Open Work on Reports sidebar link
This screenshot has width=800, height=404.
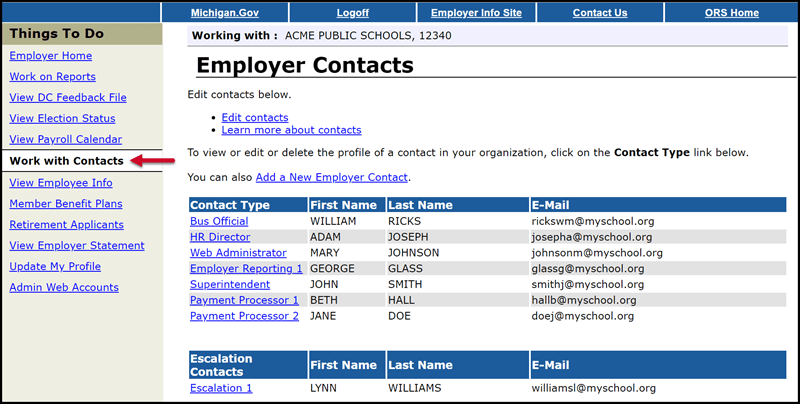[x=52, y=77]
